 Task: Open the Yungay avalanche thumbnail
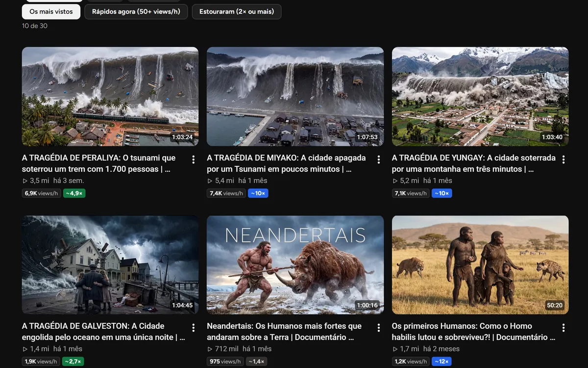click(x=480, y=97)
